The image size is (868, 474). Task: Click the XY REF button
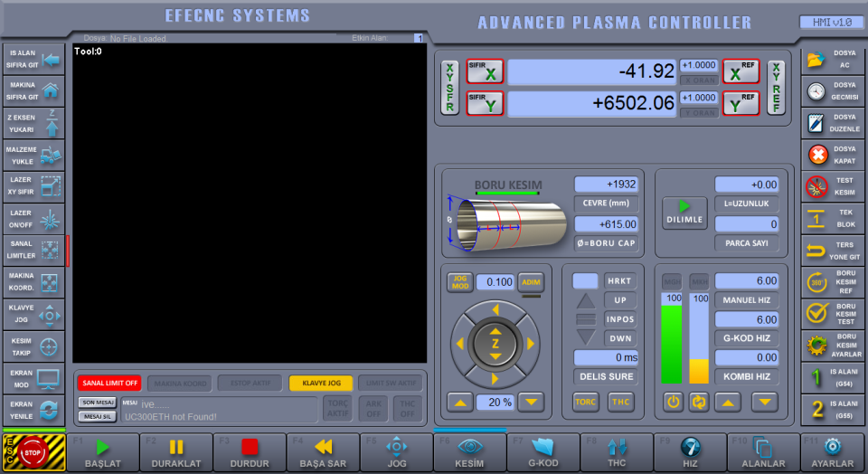tap(776, 88)
